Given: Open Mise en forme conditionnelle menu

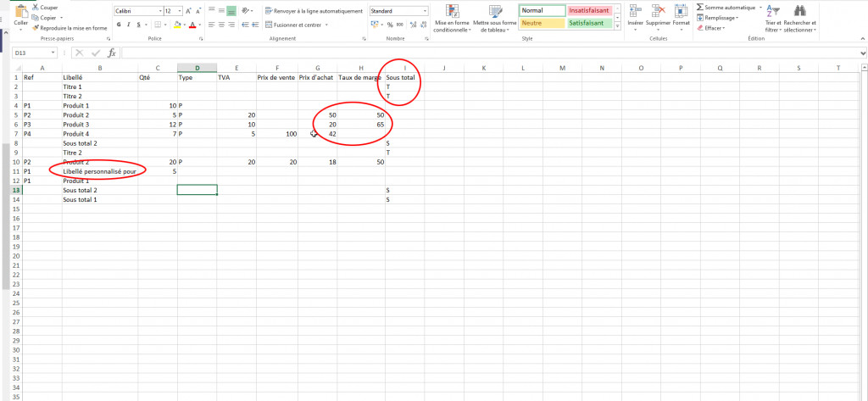Looking at the screenshot, I should click(453, 19).
